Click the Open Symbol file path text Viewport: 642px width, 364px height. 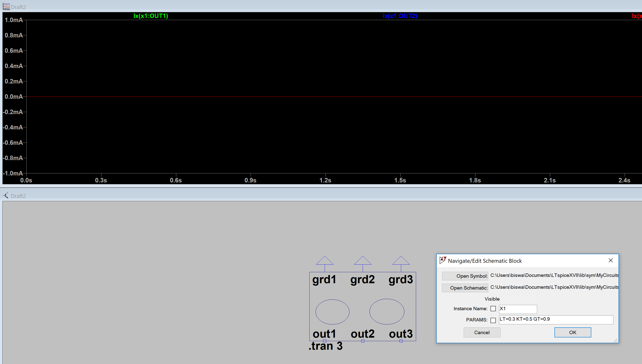(554, 275)
